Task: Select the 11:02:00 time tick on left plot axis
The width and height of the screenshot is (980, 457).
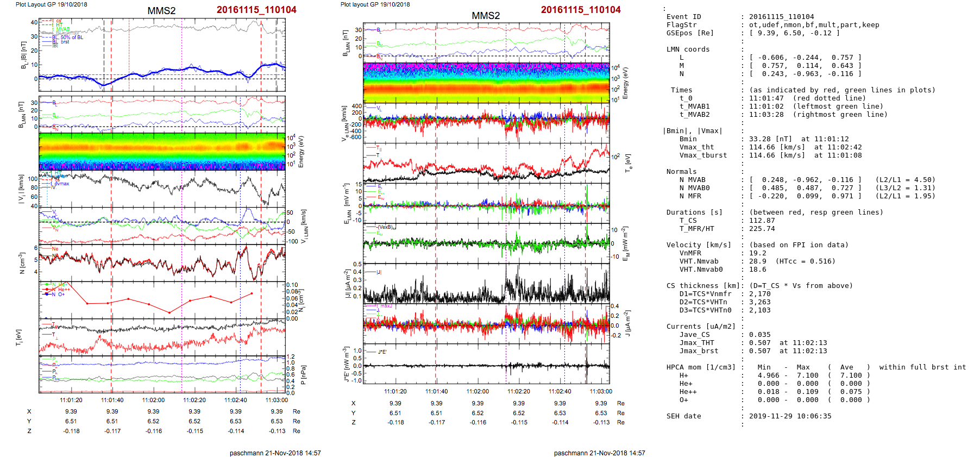Action: [153, 400]
